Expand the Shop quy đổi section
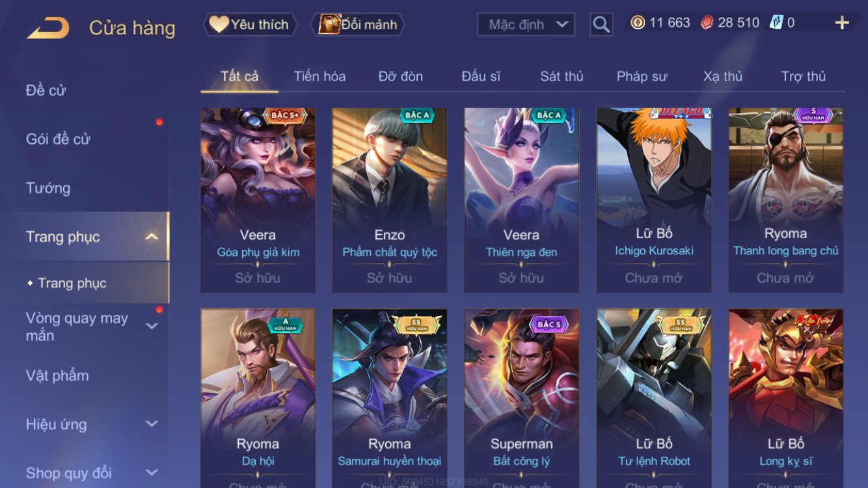Viewport: 868px width, 488px height. (x=152, y=472)
